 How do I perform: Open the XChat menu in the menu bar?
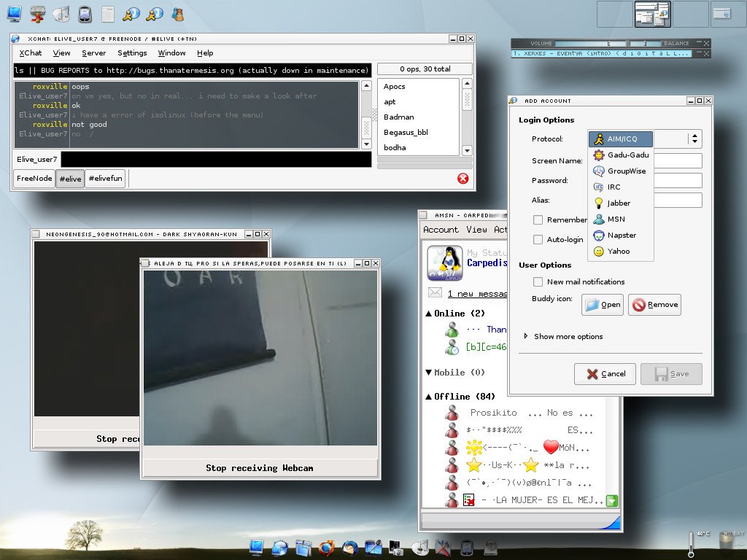click(31, 52)
